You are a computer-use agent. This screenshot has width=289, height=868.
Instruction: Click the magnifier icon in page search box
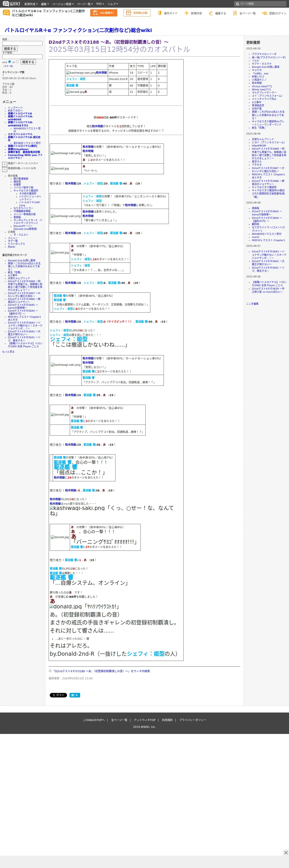(237, 4)
